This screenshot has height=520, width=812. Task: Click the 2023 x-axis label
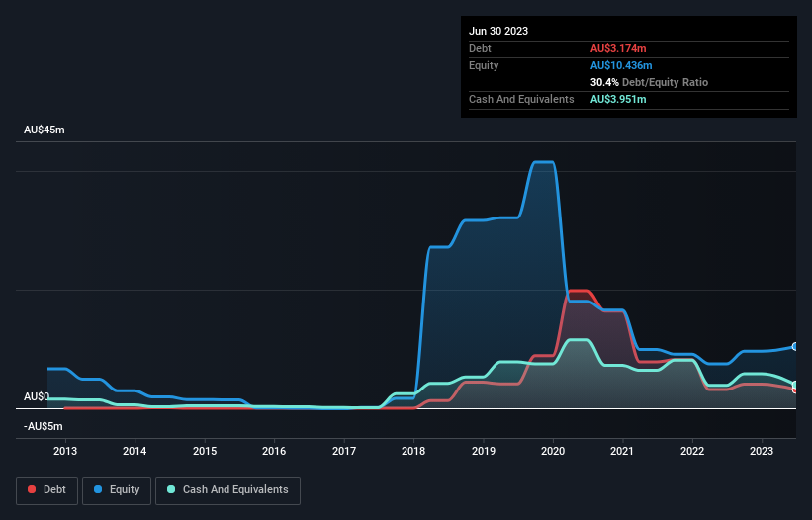762,451
